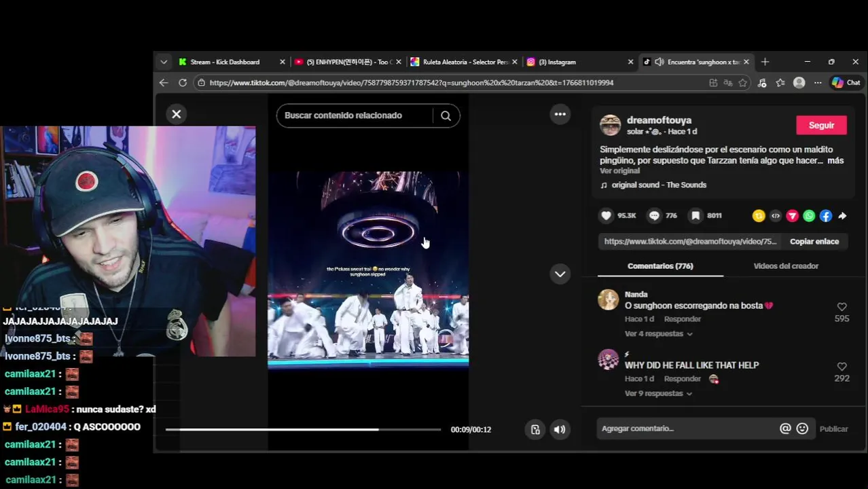Viewport: 868px width, 489px height.
Task: Open a new browser tab
Action: click(765, 62)
